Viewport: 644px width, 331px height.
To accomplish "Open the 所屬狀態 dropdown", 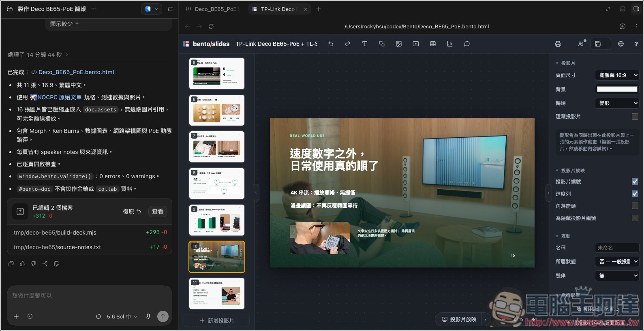I will click(617, 261).
